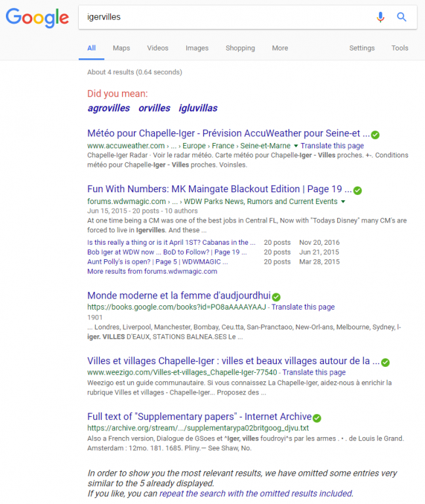Open 'Aunt Polly's is open?' thread

coord(157,262)
